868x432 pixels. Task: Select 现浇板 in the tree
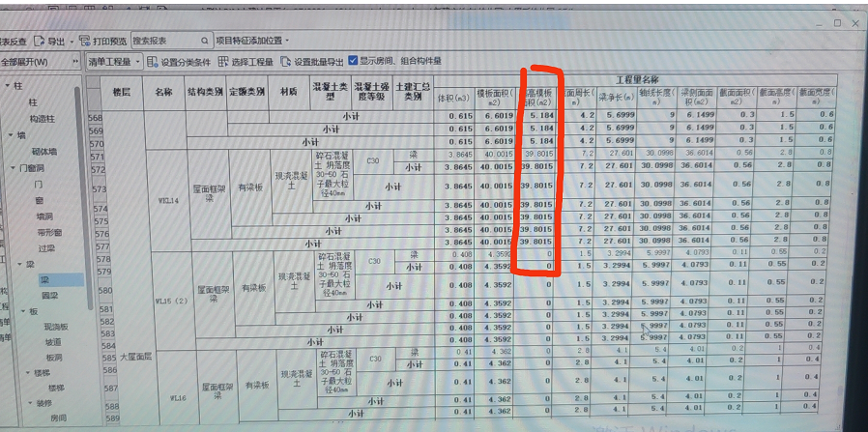[58, 327]
